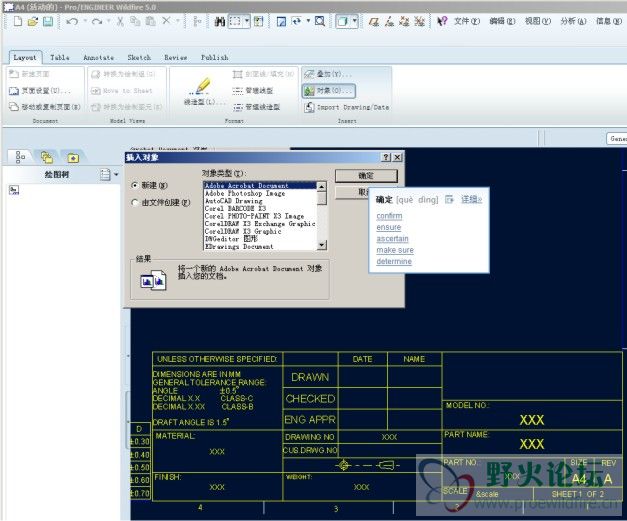Open the Redo history dropdown arrow
Screen dimensions: 627x521
click(108, 20)
